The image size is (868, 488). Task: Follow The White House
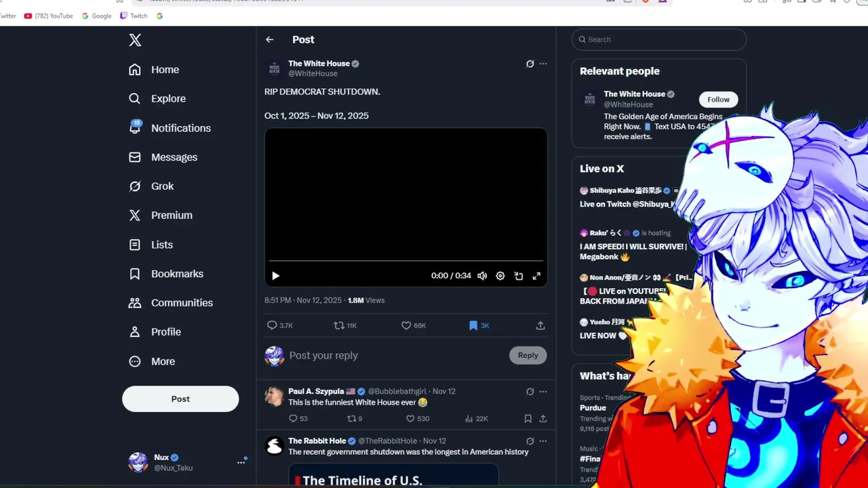[718, 100]
